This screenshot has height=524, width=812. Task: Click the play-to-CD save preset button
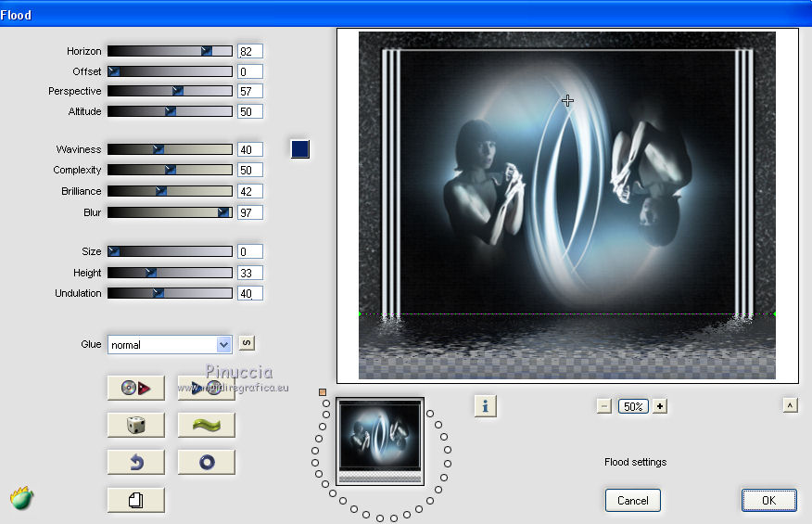pyautogui.click(x=206, y=388)
